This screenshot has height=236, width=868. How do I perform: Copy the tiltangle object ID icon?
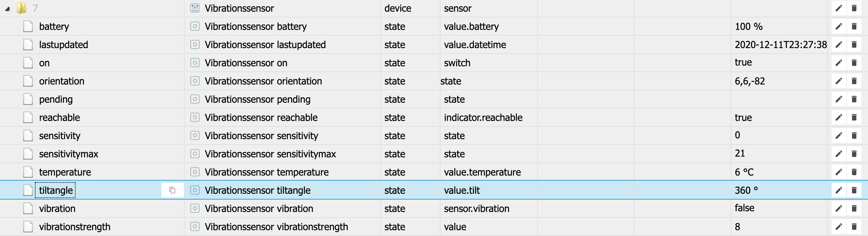[172, 190]
